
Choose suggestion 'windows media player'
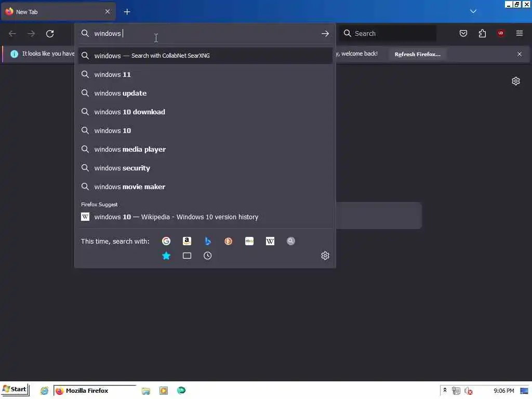[205, 149]
